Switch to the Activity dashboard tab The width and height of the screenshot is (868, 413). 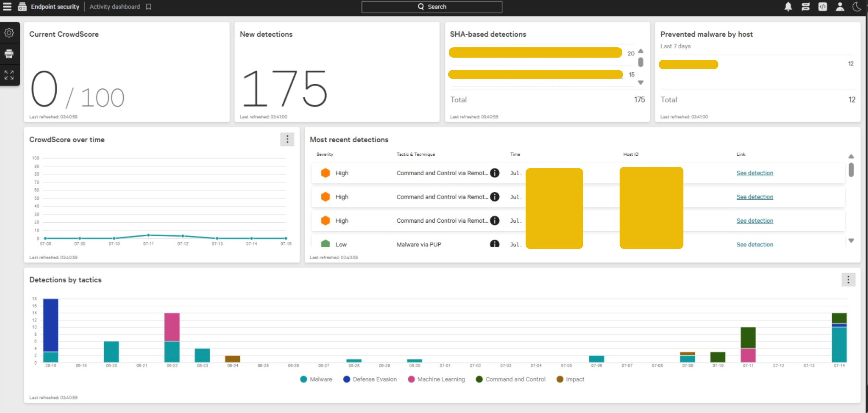coord(114,7)
